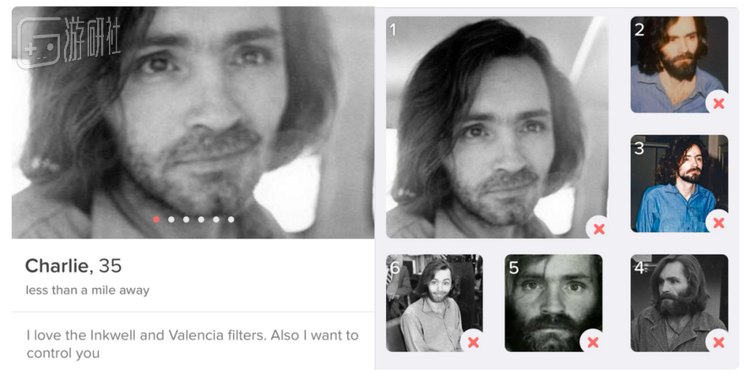Viewport: 750px width, 378px height.
Task: Open the close-up face photo numbered 5
Action: point(553,303)
